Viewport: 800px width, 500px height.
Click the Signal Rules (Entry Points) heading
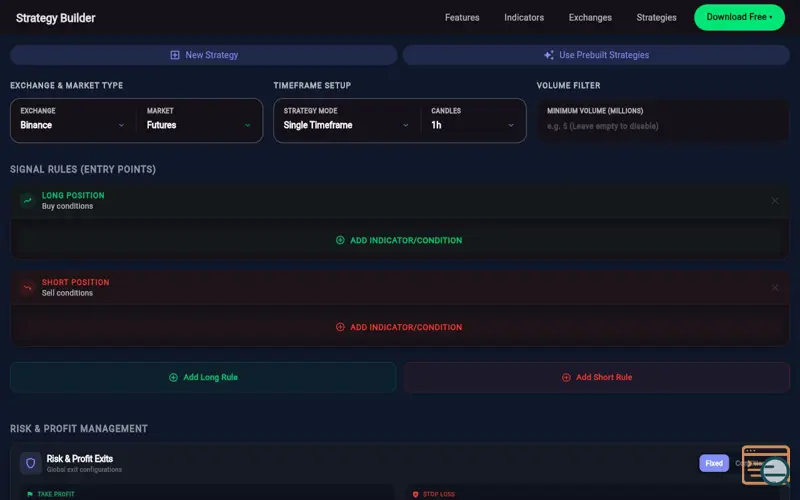[83, 169]
